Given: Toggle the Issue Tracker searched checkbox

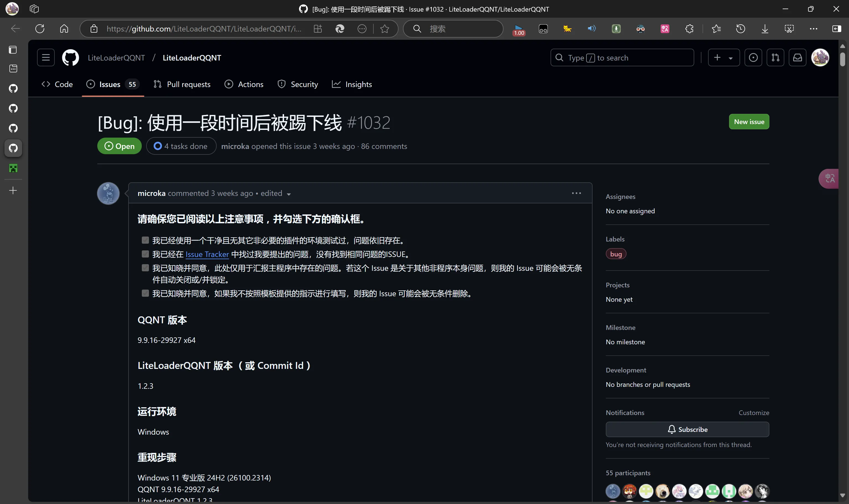Looking at the screenshot, I should click(x=145, y=254).
